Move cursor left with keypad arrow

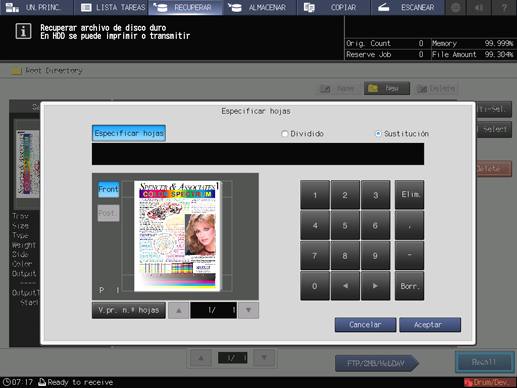(x=345, y=286)
